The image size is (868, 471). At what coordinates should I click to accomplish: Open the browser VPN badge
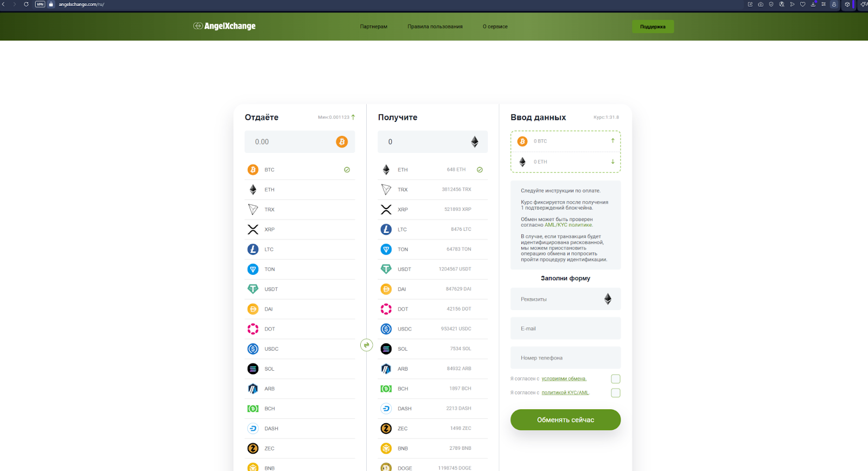40,4
